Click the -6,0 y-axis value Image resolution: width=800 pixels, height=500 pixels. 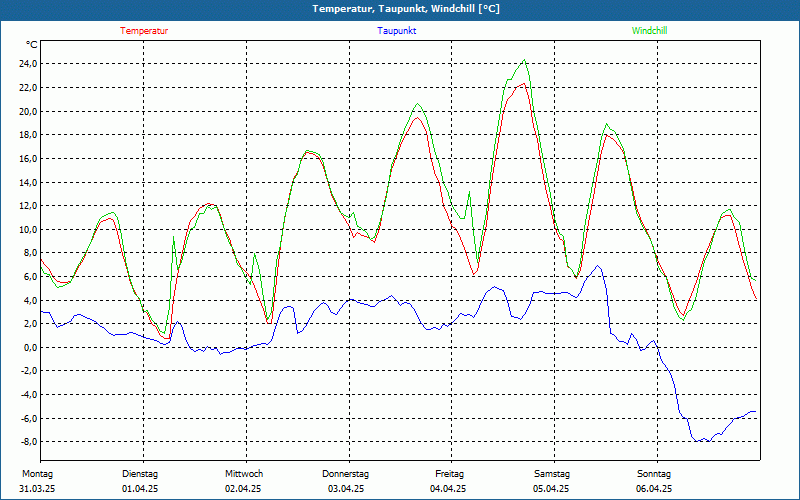click(x=28, y=418)
